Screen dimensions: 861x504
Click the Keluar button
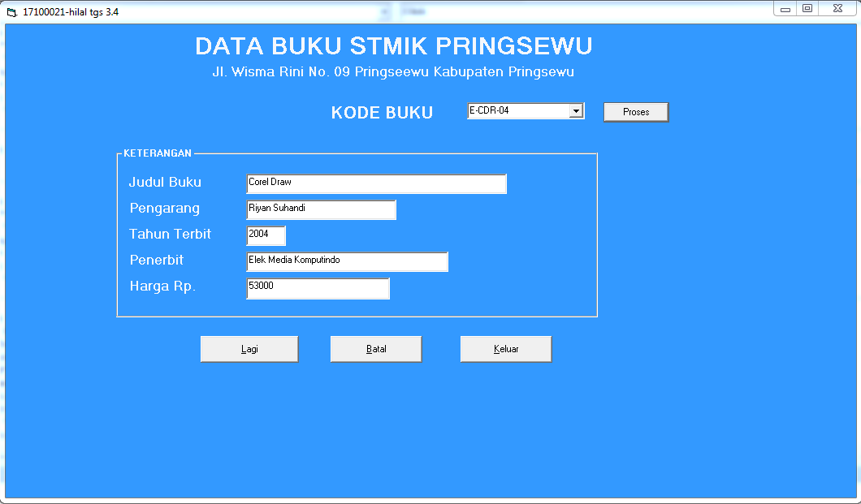(x=506, y=349)
